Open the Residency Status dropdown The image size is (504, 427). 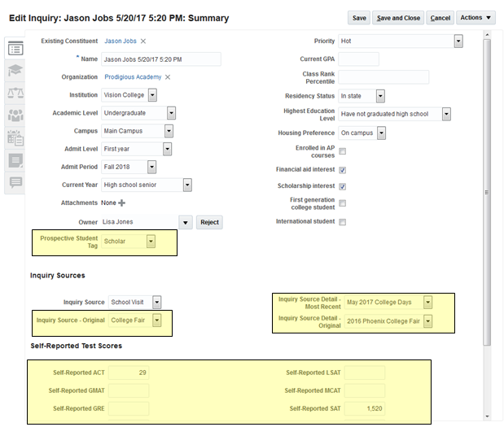pyautogui.click(x=380, y=96)
